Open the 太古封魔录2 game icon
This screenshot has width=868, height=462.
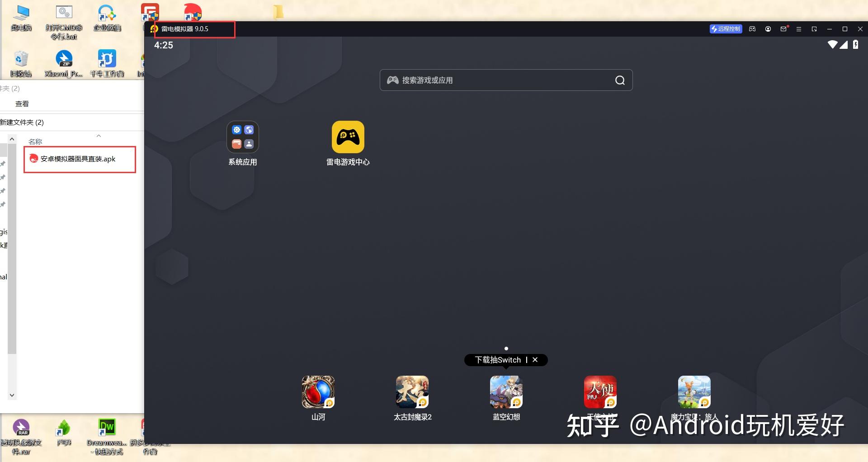pyautogui.click(x=412, y=392)
